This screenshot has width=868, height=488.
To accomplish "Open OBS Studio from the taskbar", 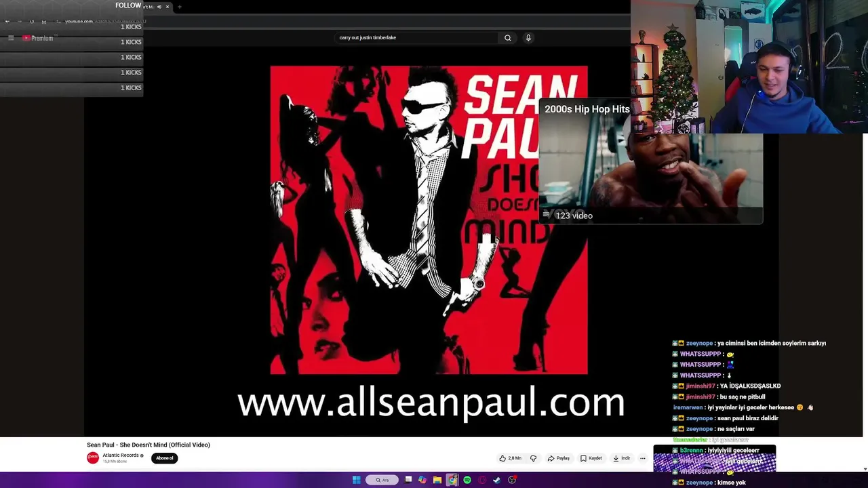I will (x=512, y=480).
